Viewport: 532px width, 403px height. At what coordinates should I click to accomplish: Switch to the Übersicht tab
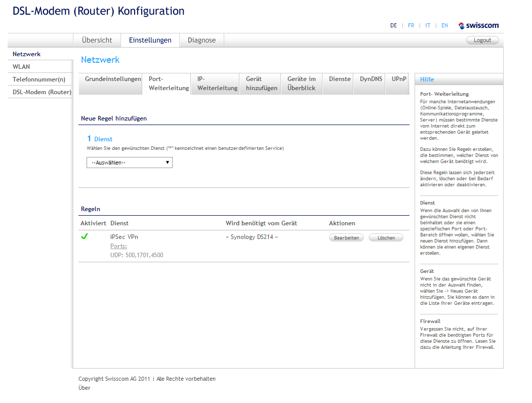coord(97,41)
